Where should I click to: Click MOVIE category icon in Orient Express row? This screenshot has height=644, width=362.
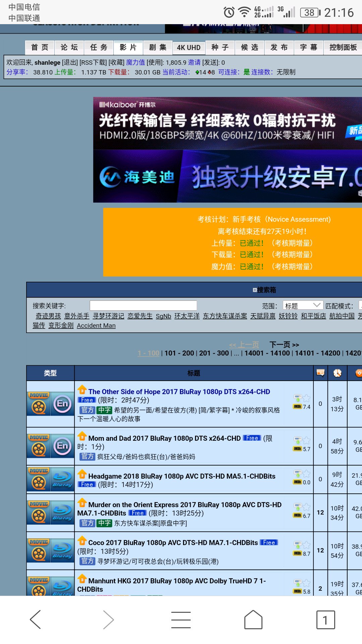coord(39,512)
